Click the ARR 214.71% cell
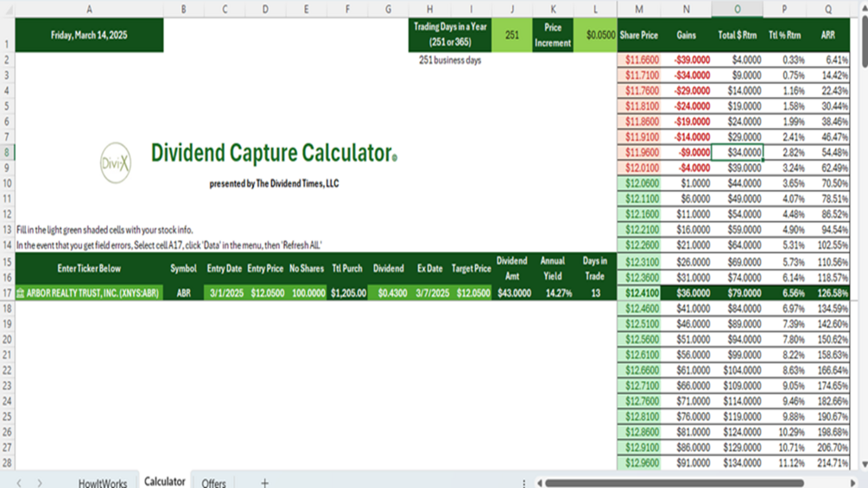Screen dimensions: 868x488 point(828,463)
